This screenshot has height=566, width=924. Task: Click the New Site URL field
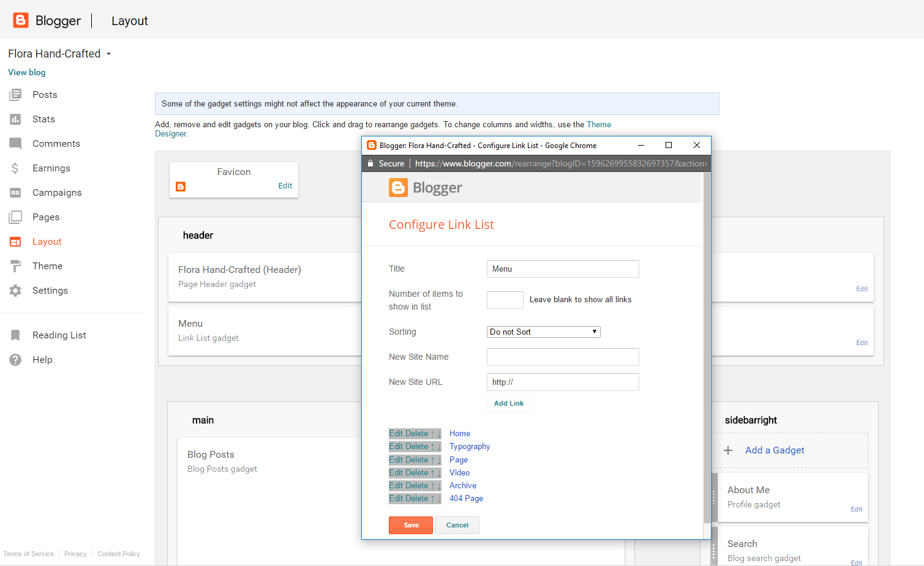coord(563,382)
